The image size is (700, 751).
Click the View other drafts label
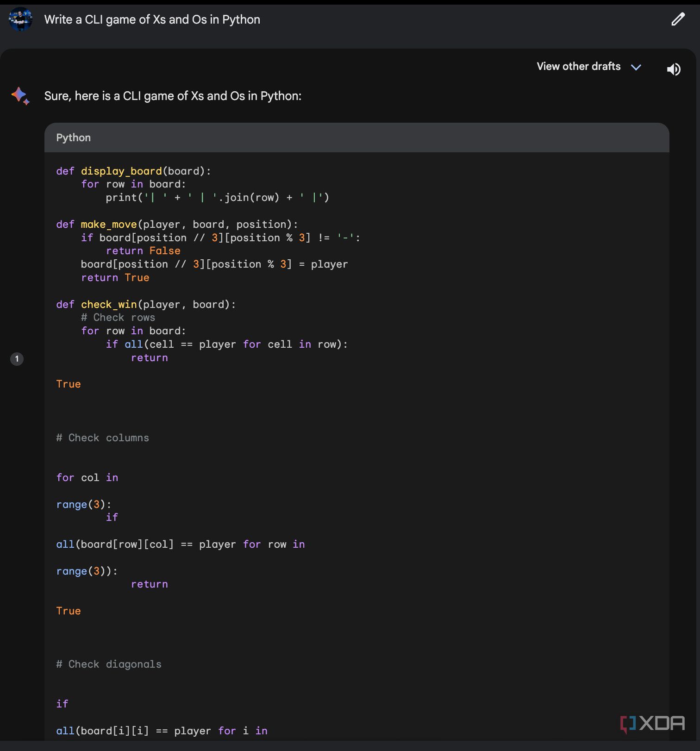579,66
